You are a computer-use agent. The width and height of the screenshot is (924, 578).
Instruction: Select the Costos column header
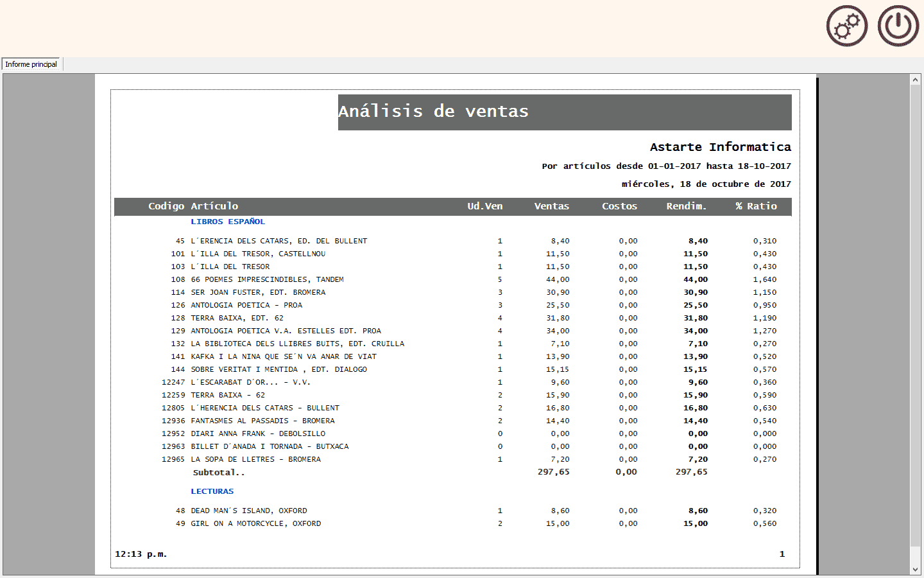coord(619,206)
